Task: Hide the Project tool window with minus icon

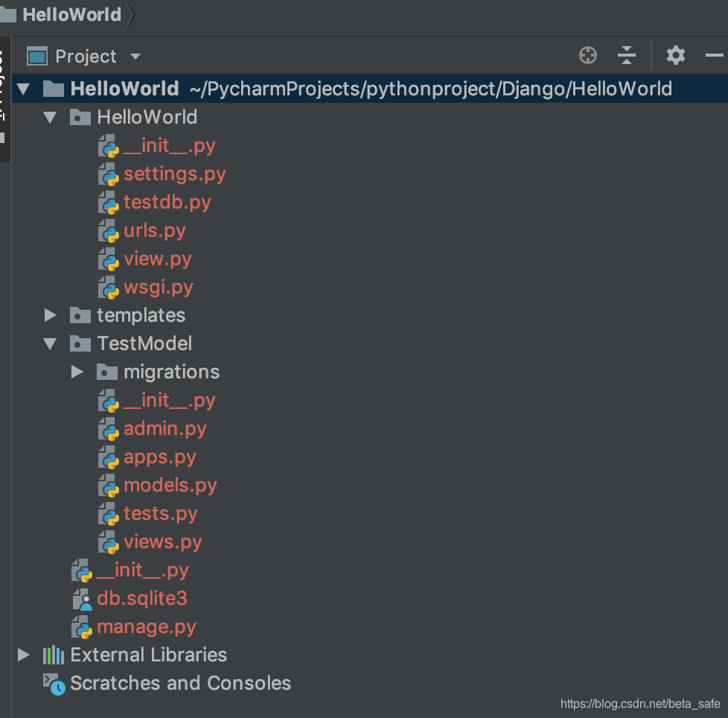Action: (714, 55)
